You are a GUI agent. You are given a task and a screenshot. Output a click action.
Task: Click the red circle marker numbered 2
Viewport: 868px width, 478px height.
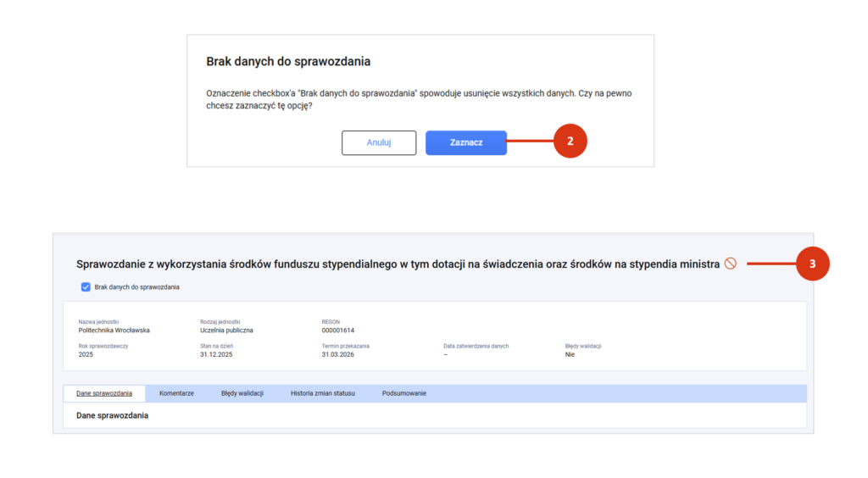tap(570, 142)
